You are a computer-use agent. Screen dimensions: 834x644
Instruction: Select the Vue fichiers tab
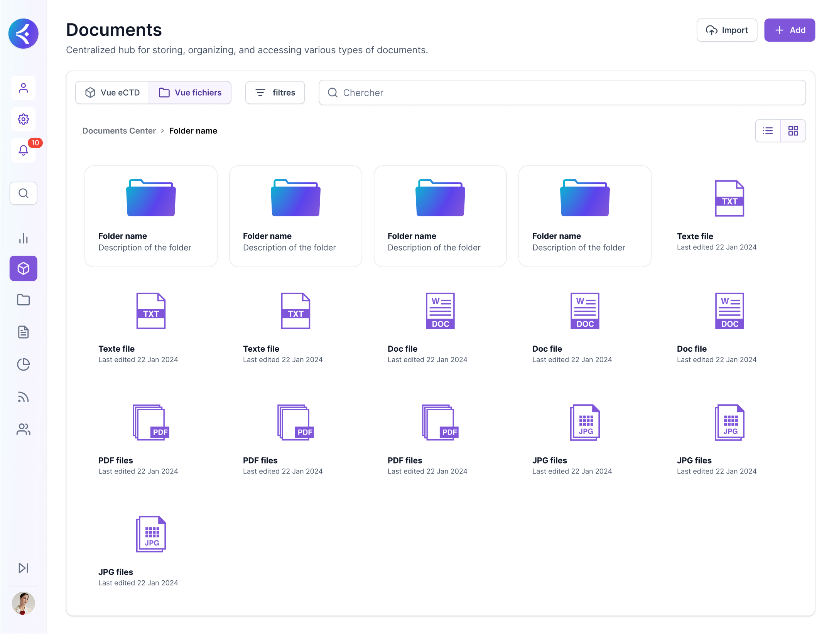(x=190, y=93)
